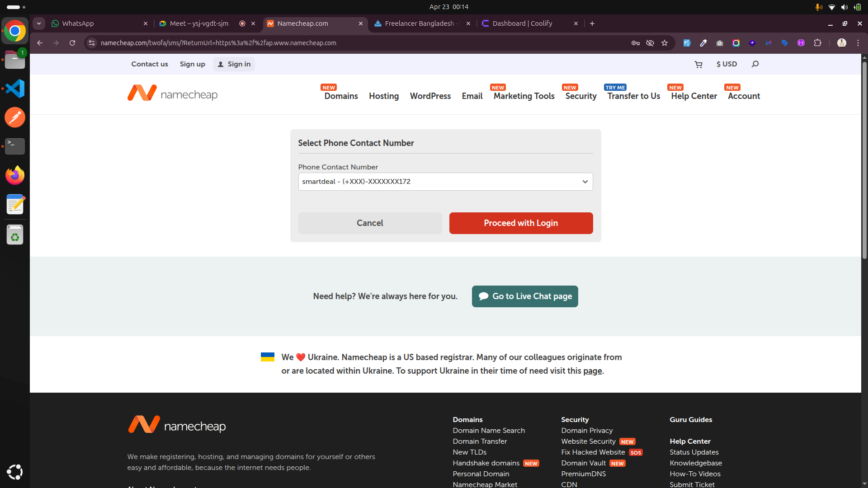Launch Firefox from the dock
Screen dimensions: 868x488
click(x=15, y=175)
